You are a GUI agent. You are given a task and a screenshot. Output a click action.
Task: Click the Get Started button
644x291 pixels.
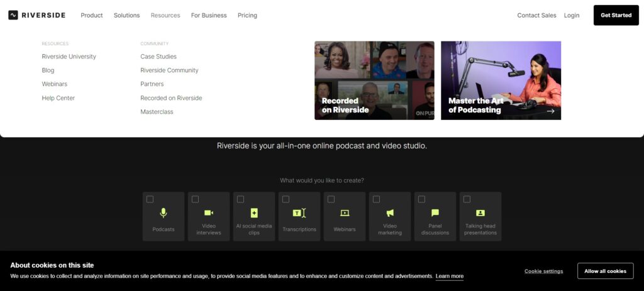[616, 15]
